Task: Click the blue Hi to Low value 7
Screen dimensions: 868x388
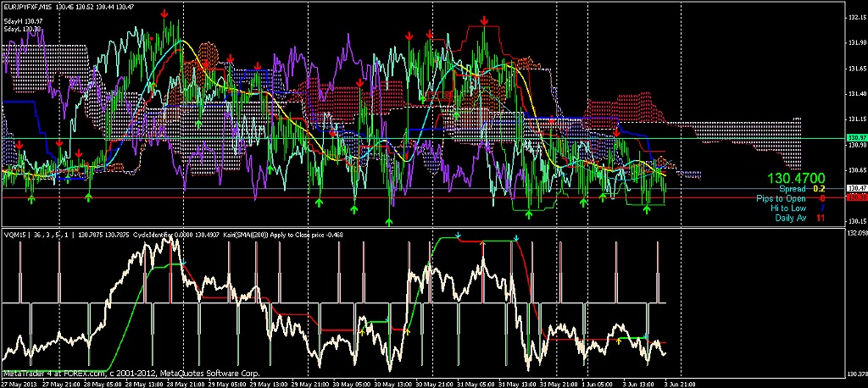Action: [x=823, y=208]
